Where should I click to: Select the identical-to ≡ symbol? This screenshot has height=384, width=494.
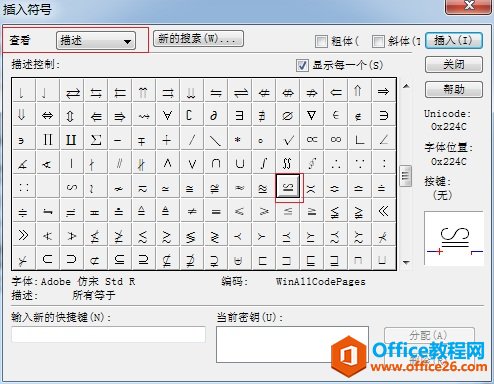[216, 211]
